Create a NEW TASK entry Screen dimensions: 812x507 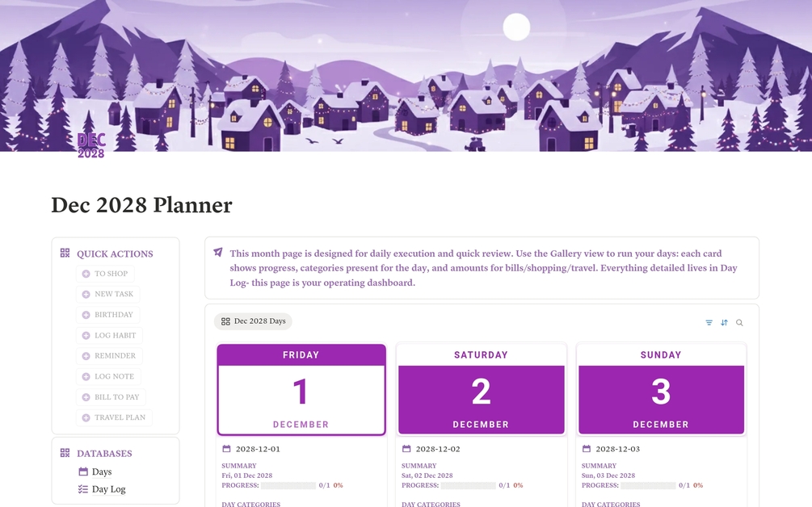pos(107,294)
